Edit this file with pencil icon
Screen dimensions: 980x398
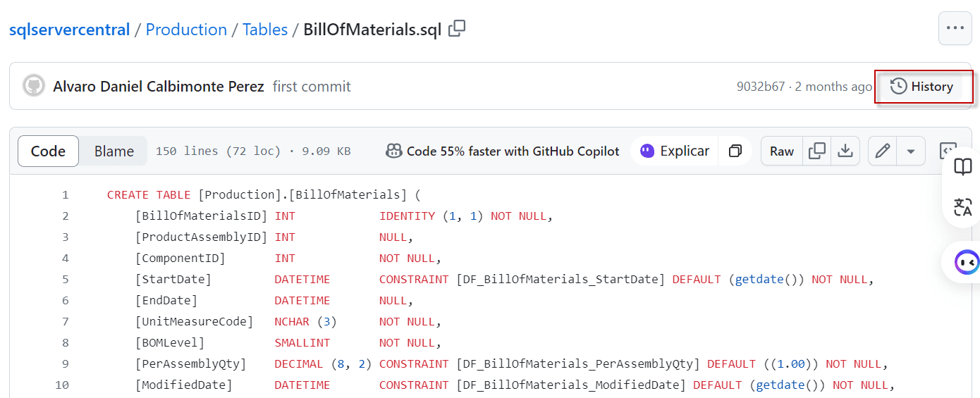[883, 151]
